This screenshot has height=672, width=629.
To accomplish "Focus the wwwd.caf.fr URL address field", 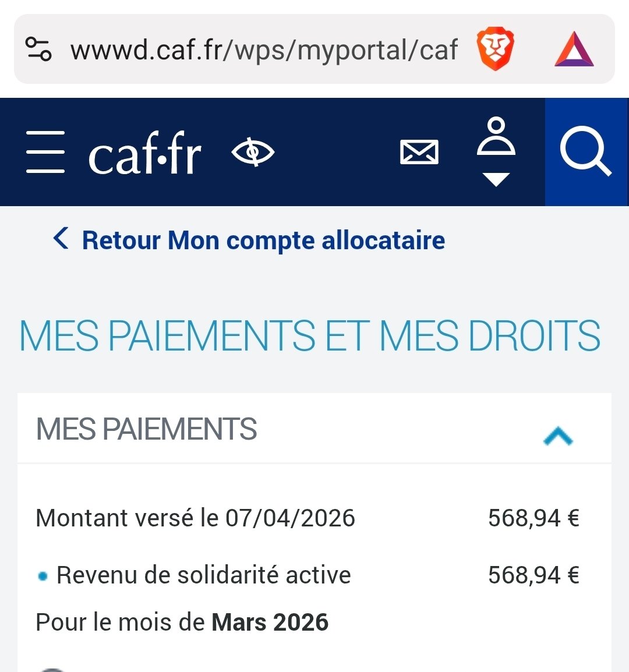I will tap(263, 50).
